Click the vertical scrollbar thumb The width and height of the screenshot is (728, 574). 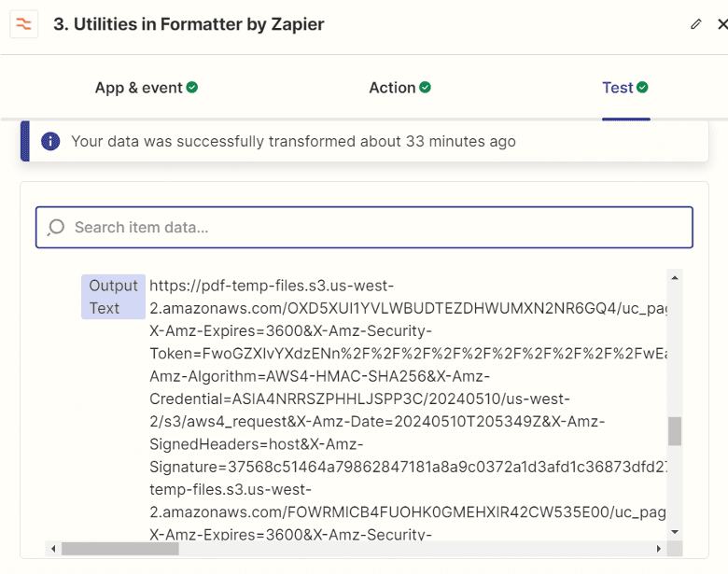pyautogui.click(x=675, y=431)
